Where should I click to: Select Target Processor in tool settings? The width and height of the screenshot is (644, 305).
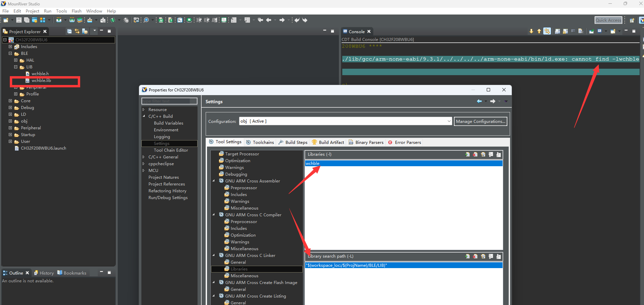point(242,154)
